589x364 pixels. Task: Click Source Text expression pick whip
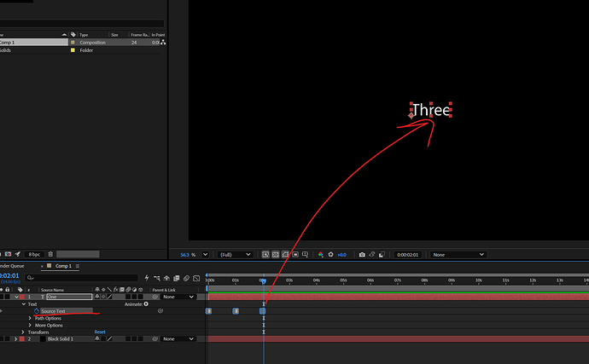click(x=160, y=310)
